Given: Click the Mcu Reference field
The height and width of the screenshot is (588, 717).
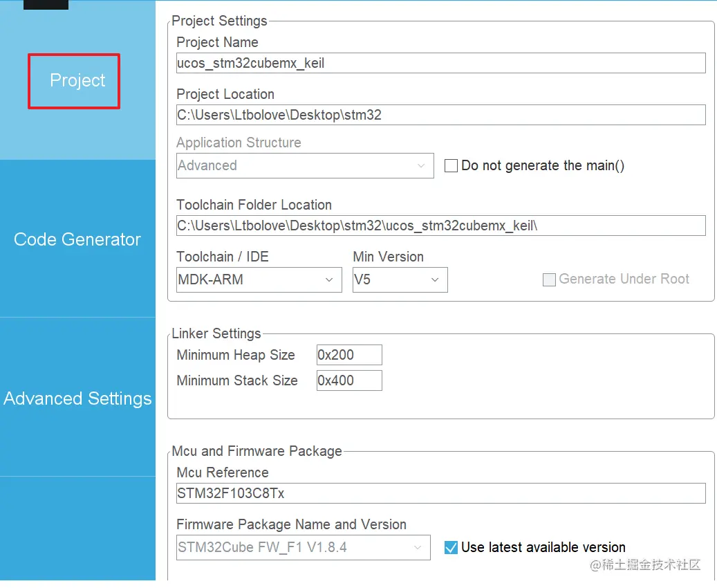Looking at the screenshot, I should pos(440,493).
